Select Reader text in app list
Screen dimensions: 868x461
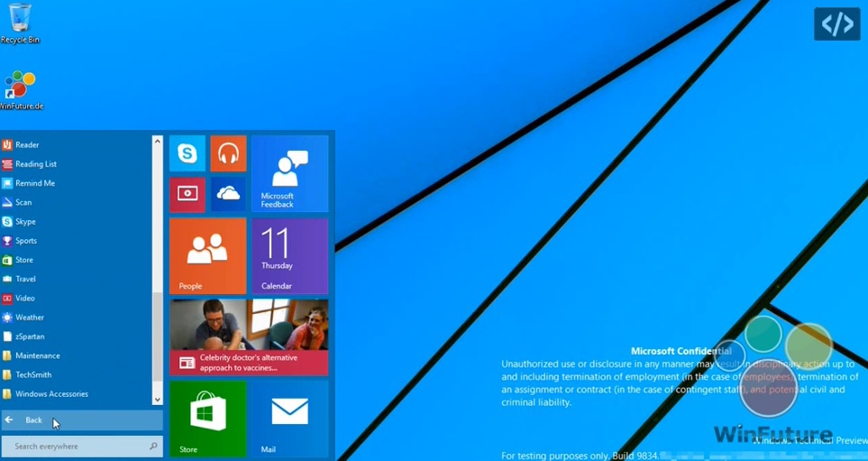click(x=27, y=145)
